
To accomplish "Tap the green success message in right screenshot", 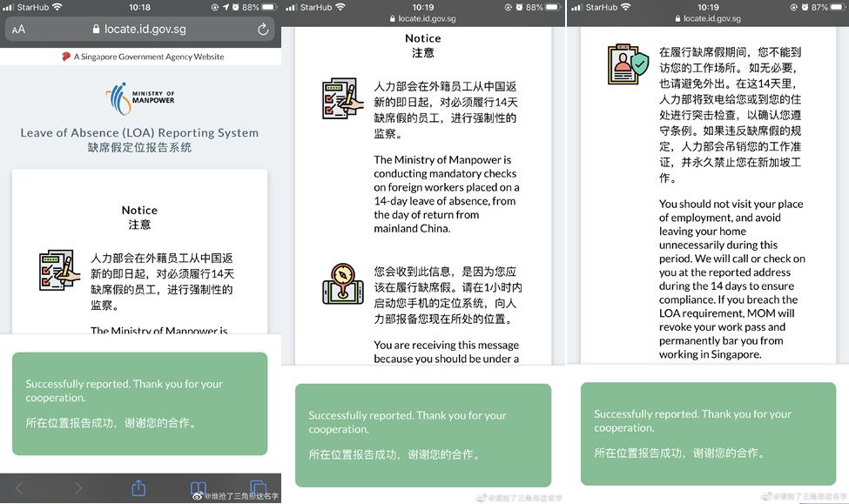I will (x=707, y=433).
